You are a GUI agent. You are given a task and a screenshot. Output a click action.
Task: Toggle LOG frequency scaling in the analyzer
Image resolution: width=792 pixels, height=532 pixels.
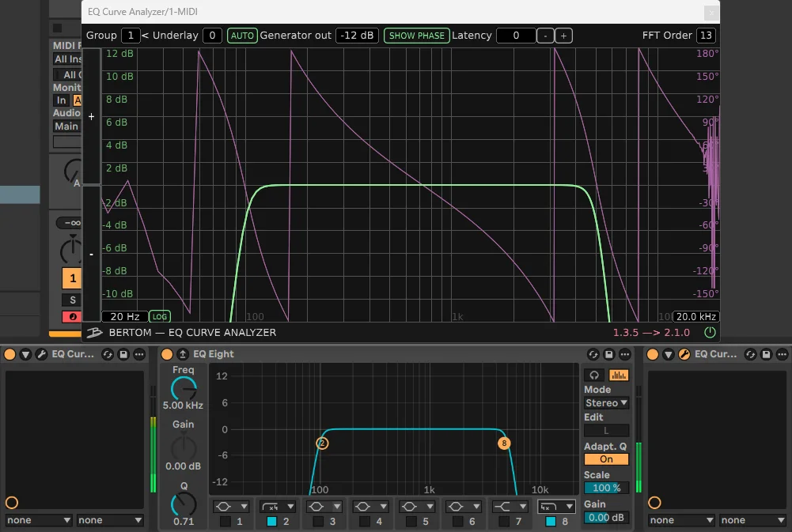pyautogui.click(x=160, y=315)
